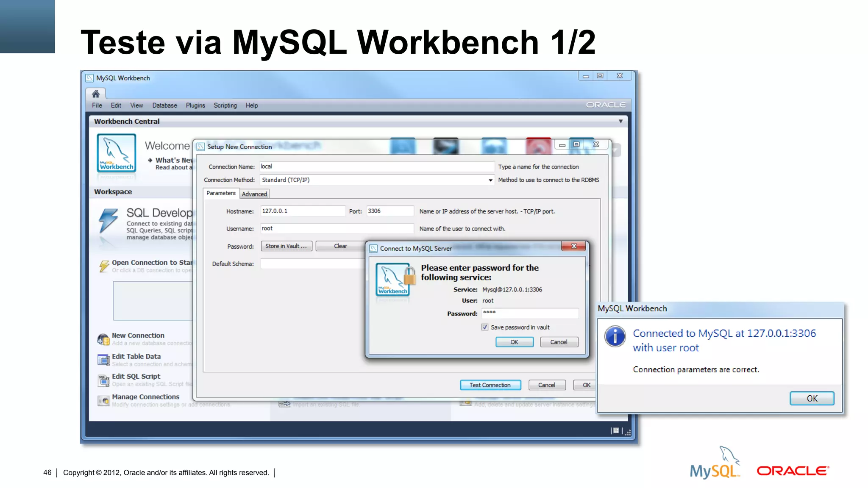Click the New Connection icon
The width and height of the screenshot is (868, 488).
point(103,339)
